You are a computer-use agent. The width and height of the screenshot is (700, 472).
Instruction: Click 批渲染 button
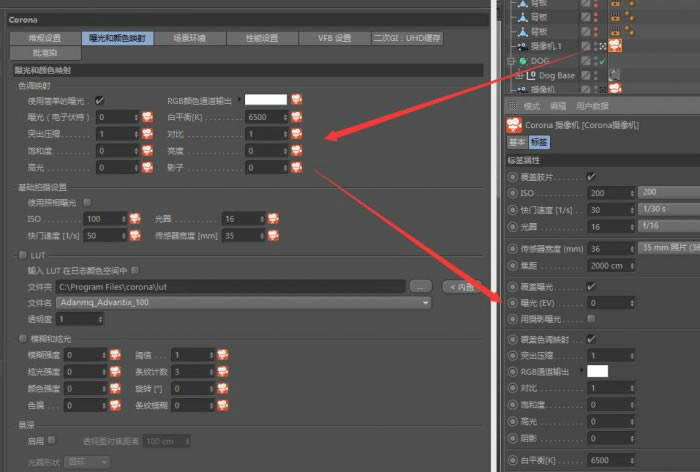(45, 53)
